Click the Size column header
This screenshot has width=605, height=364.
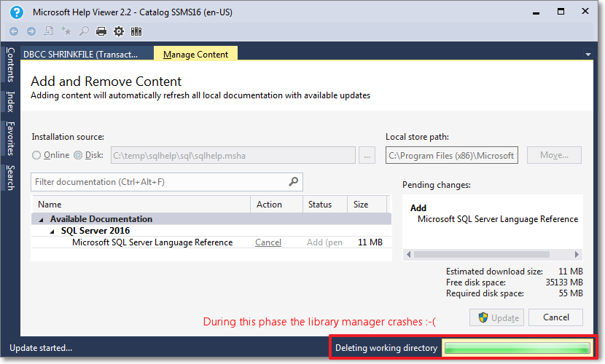click(x=367, y=205)
